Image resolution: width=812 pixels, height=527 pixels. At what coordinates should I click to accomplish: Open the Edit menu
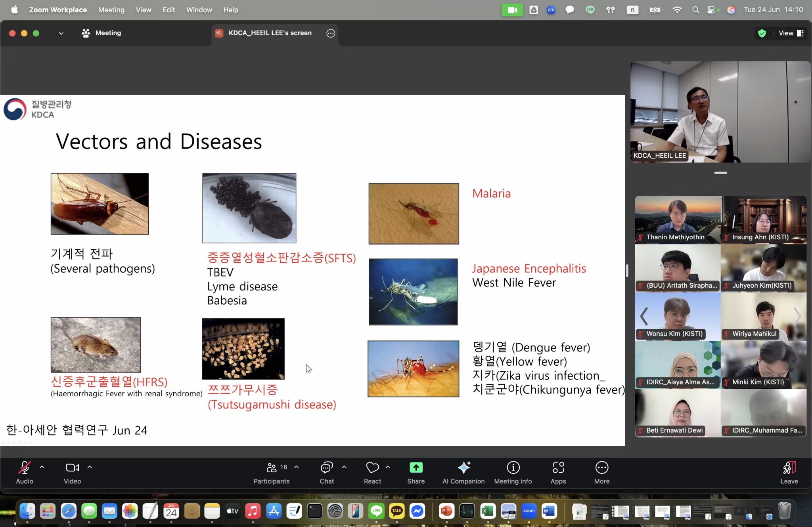[169, 10]
